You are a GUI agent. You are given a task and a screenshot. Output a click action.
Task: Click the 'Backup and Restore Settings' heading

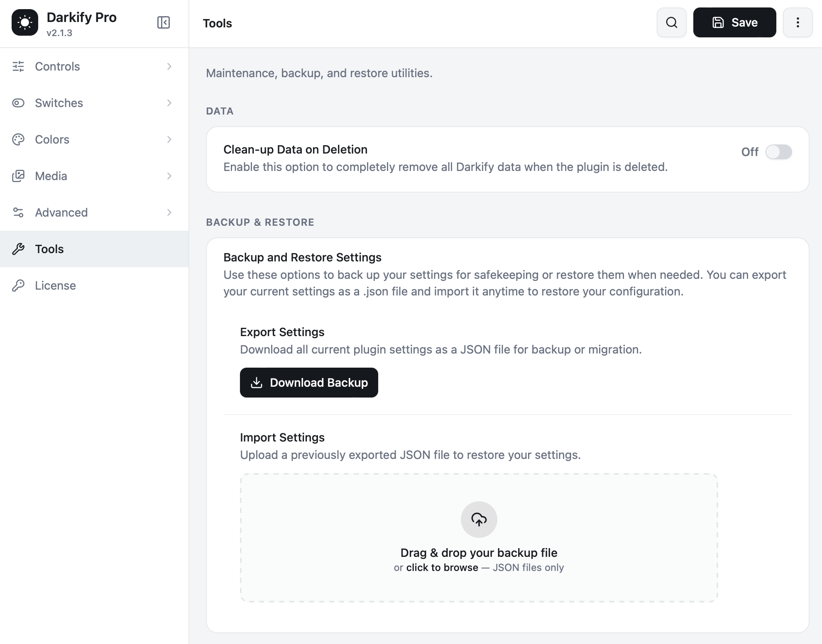tap(302, 257)
